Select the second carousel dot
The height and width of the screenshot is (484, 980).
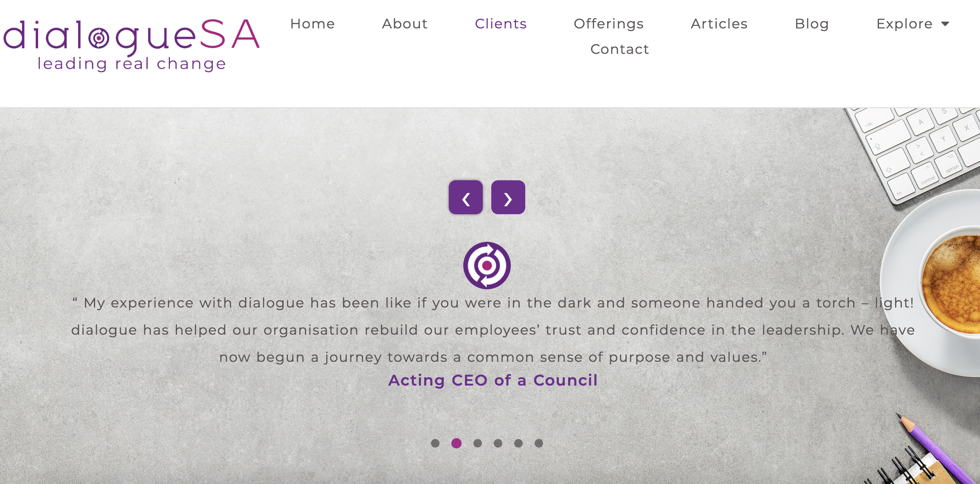(456, 443)
